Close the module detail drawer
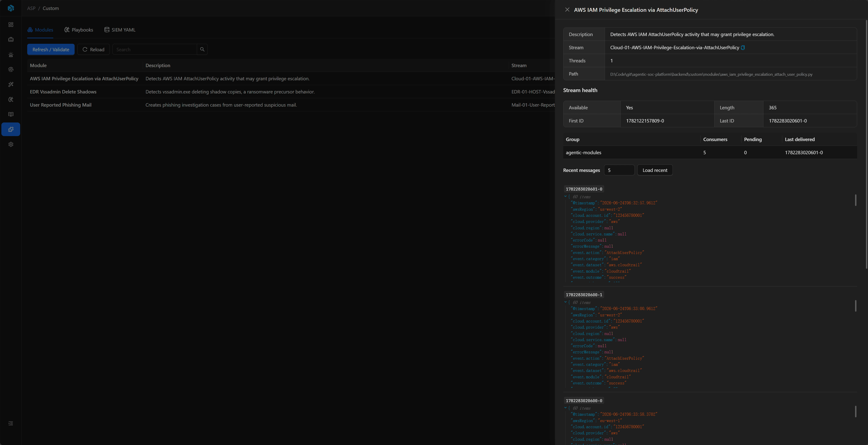The height and width of the screenshot is (445, 868). pos(567,10)
